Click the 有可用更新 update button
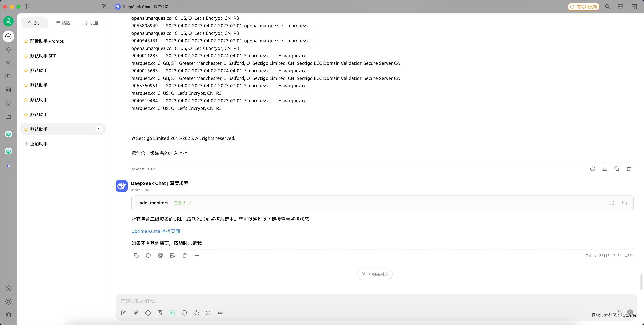 (x=583, y=7)
